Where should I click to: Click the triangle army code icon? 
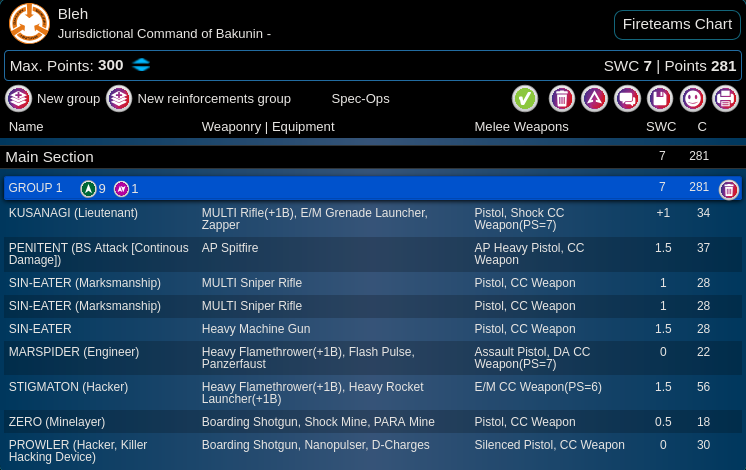594,99
